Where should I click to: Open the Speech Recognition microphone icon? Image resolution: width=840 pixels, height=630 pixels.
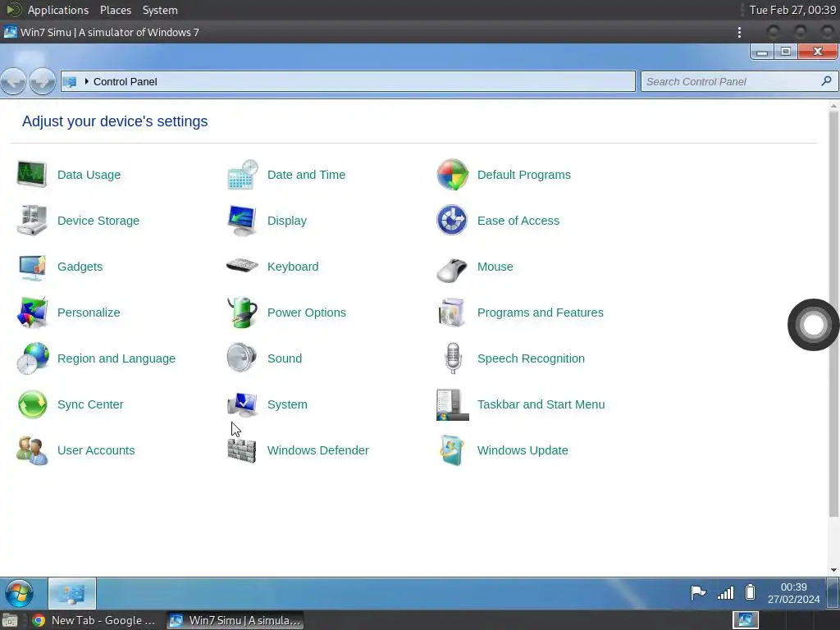point(453,359)
